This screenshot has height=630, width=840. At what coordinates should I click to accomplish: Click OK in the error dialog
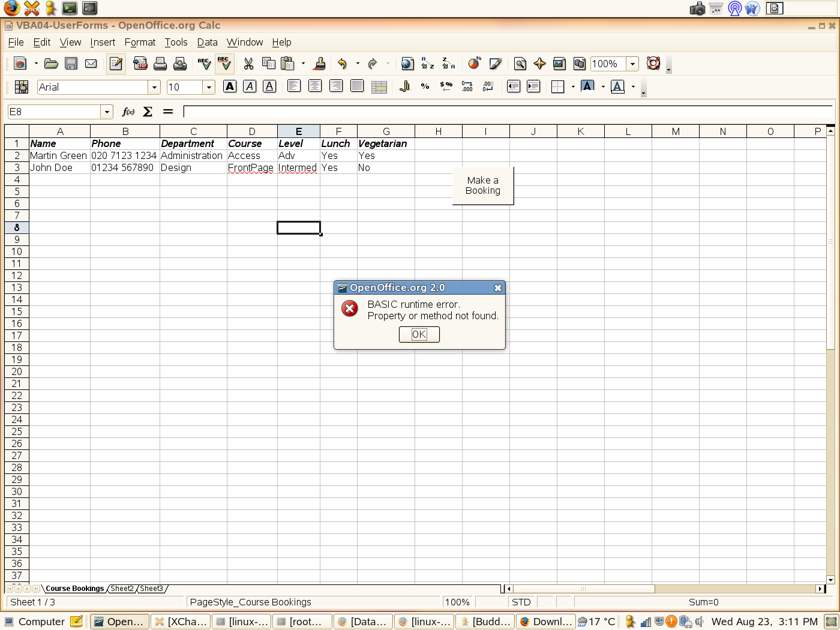click(x=419, y=334)
